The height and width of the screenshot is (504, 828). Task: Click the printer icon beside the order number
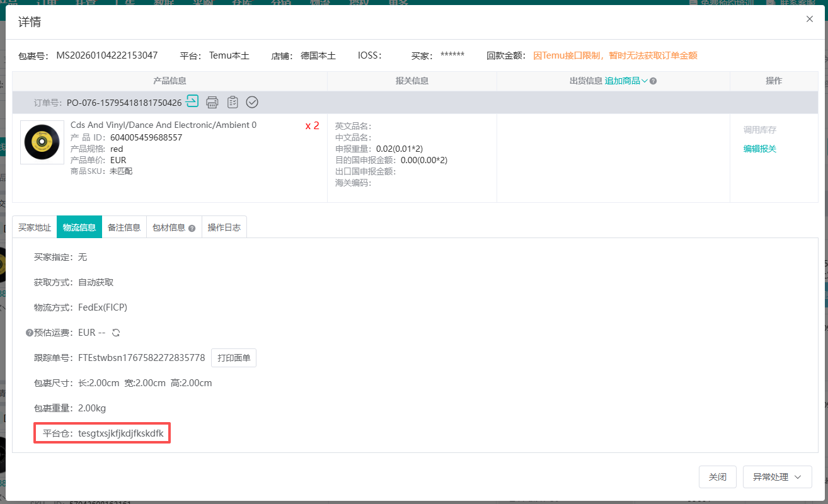tap(212, 102)
